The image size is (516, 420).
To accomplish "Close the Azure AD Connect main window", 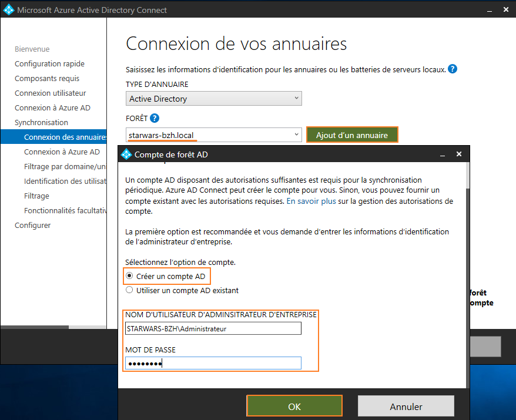I will [x=506, y=10].
